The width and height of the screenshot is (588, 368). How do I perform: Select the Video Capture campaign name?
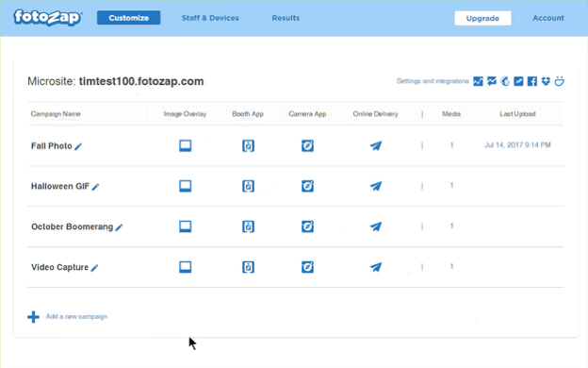pyautogui.click(x=59, y=267)
